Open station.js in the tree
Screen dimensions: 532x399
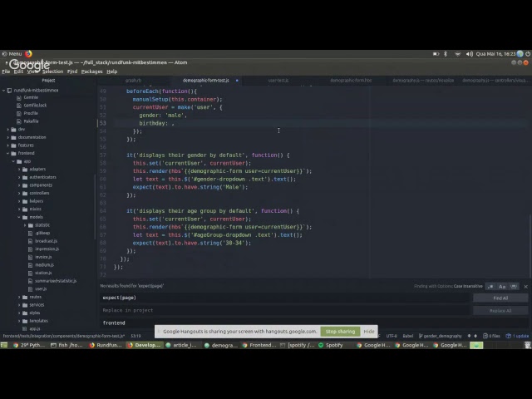(x=43, y=273)
